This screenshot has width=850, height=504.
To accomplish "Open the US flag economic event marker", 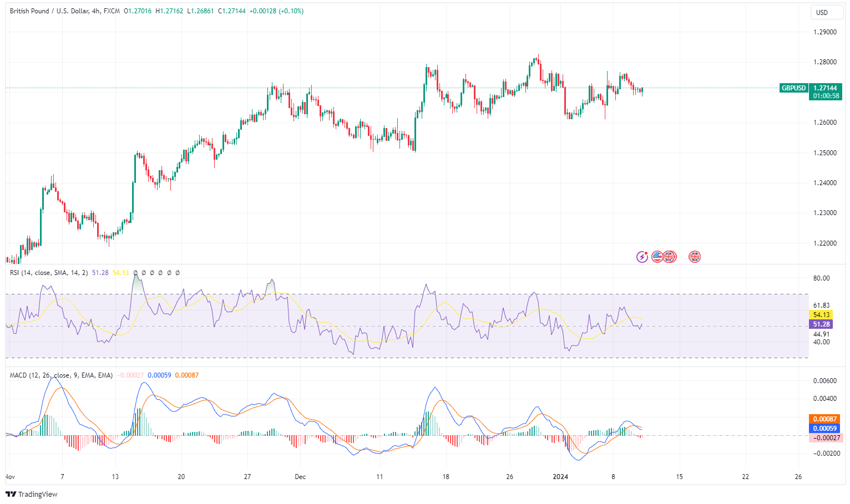I will click(x=657, y=257).
